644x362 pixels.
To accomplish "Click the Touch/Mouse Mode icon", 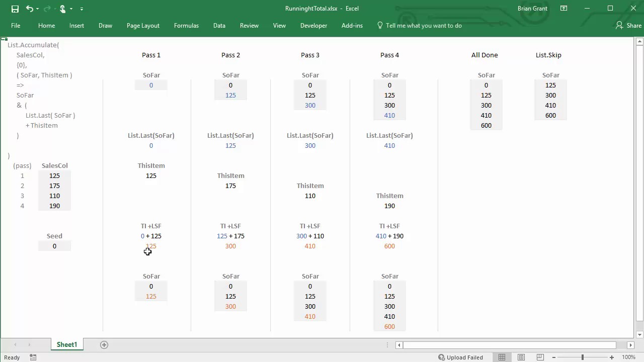I will [x=62, y=9].
